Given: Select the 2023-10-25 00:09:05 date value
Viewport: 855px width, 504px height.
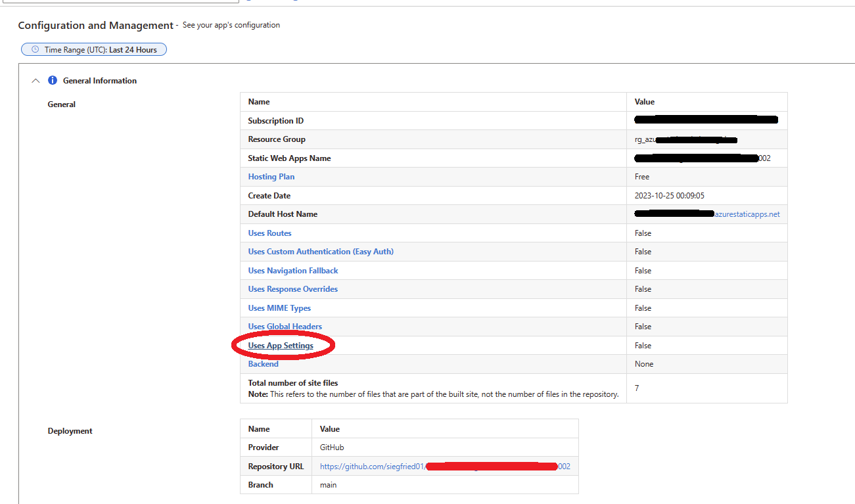Looking at the screenshot, I should (670, 196).
